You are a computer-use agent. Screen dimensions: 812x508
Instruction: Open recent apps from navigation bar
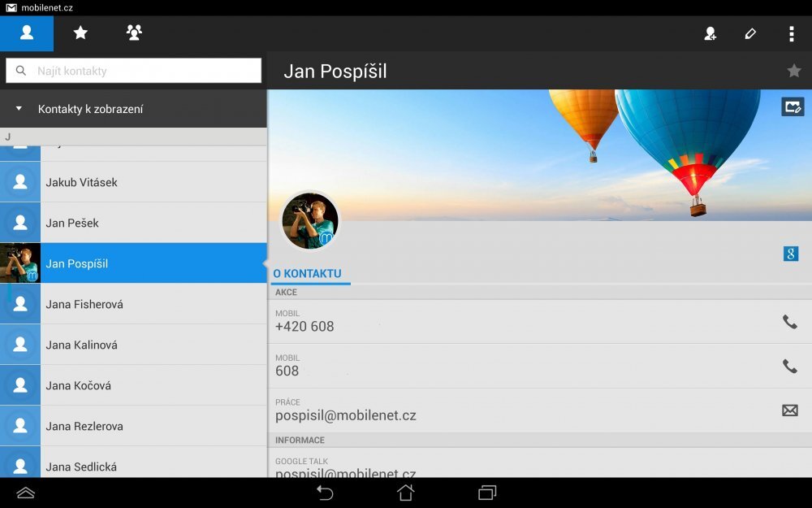486,493
